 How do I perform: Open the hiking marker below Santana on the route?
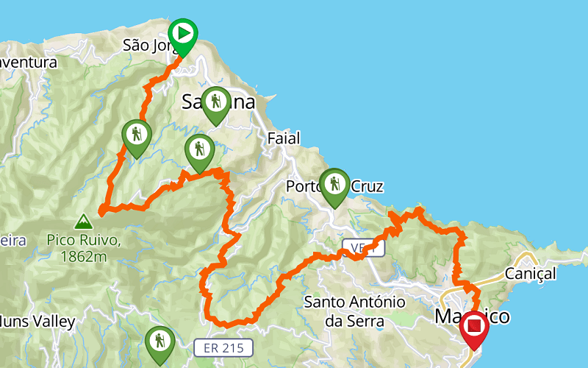199,154
